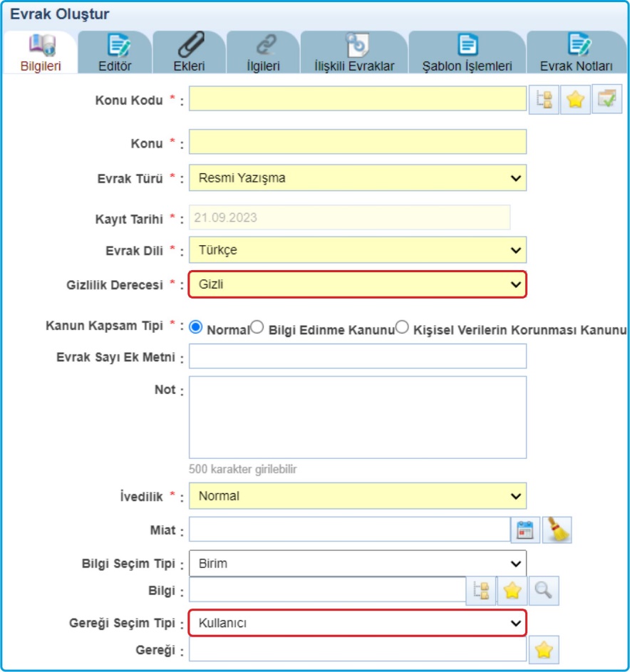Click the green checkmark window icon by Konu Kodu
This screenshot has height=672, width=630.
point(607,99)
